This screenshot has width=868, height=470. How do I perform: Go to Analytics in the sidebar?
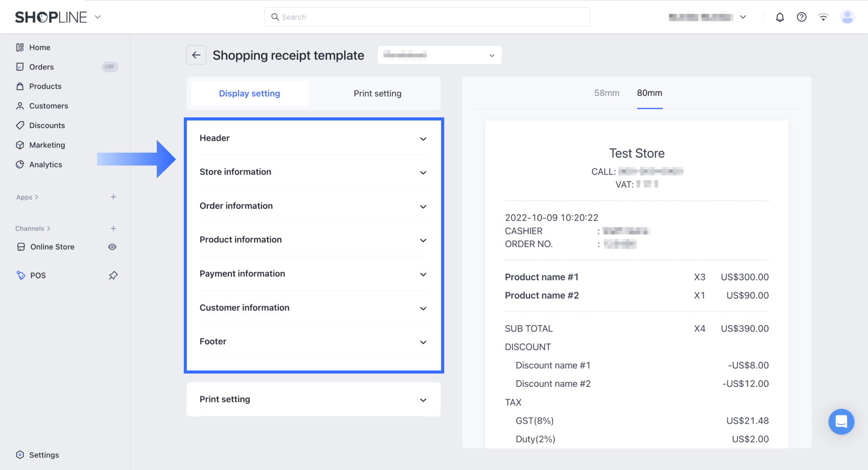pos(45,164)
